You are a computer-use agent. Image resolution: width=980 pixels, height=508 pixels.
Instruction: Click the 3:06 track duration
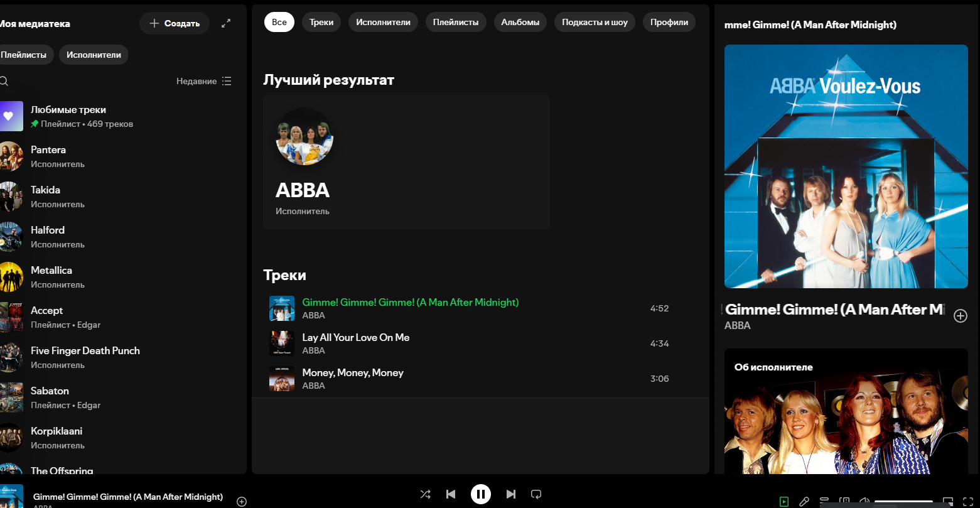(x=659, y=379)
